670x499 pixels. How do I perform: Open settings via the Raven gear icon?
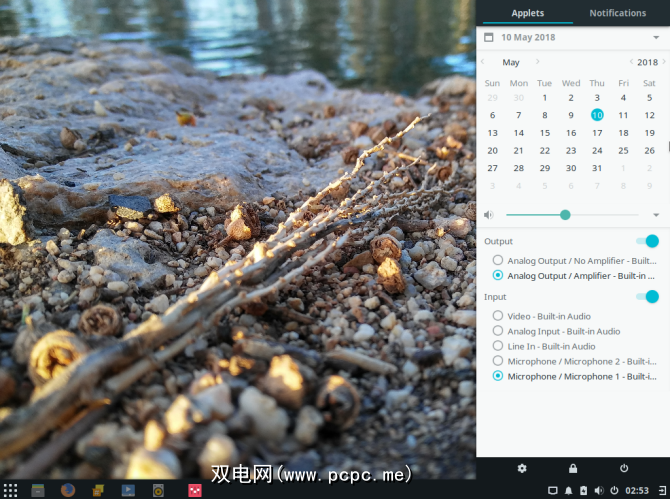[x=522, y=468]
